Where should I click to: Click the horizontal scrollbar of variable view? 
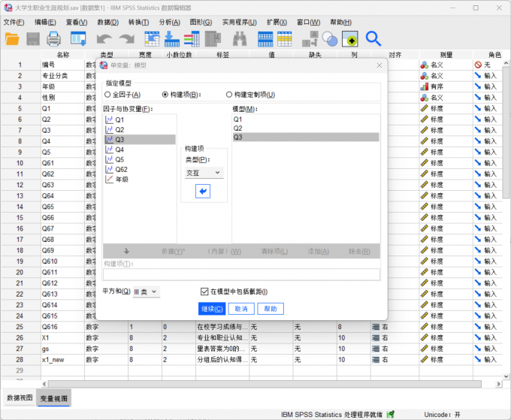click(x=265, y=384)
